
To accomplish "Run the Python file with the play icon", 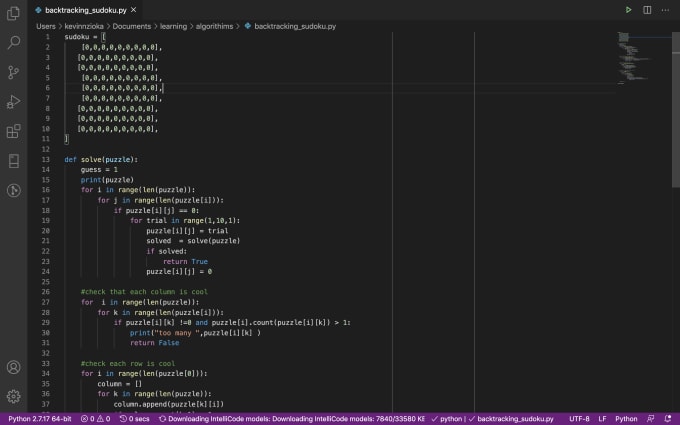I will coord(628,10).
